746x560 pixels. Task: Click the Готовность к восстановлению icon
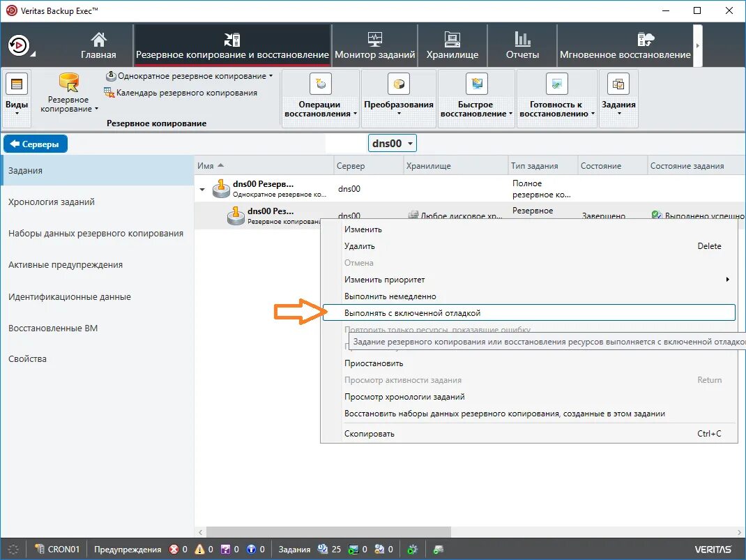click(556, 84)
